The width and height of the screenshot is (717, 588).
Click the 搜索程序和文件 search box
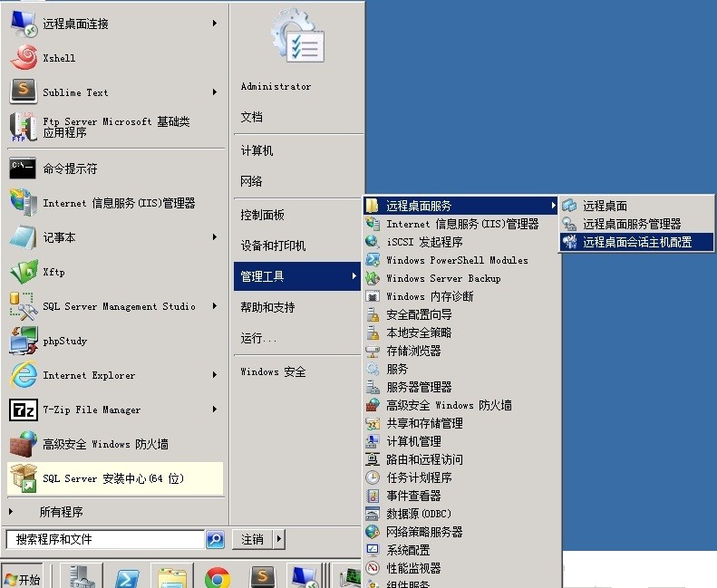(x=106, y=539)
